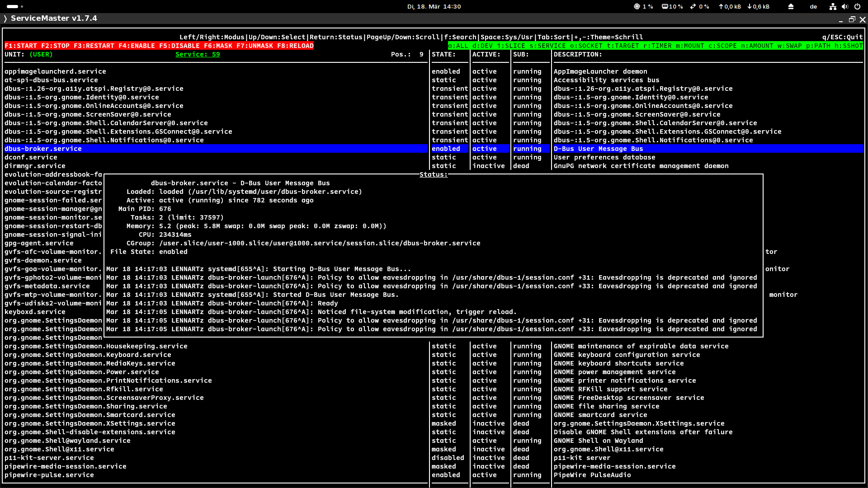Click the F4:ENABLE action label

[x=137, y=46]
